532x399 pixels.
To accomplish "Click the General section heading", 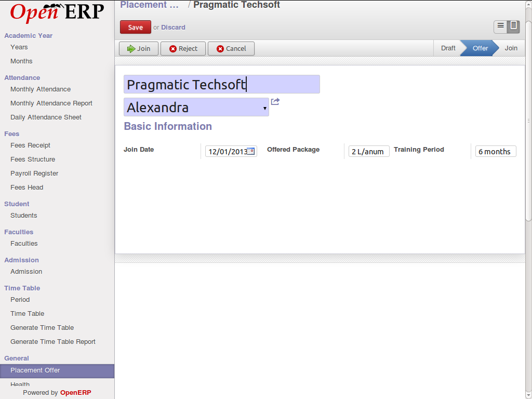I will tap(16, 358).
